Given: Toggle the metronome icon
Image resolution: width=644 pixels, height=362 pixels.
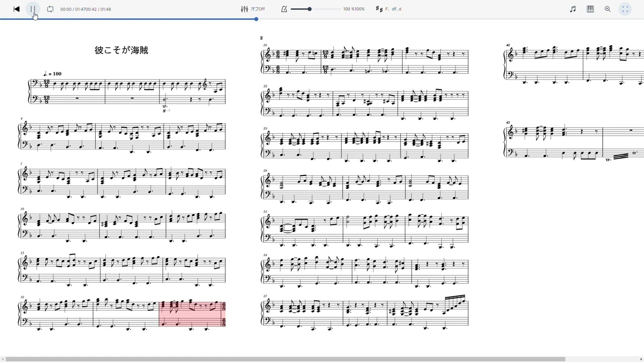Looking at the screenshot, I should click(284, 9).
